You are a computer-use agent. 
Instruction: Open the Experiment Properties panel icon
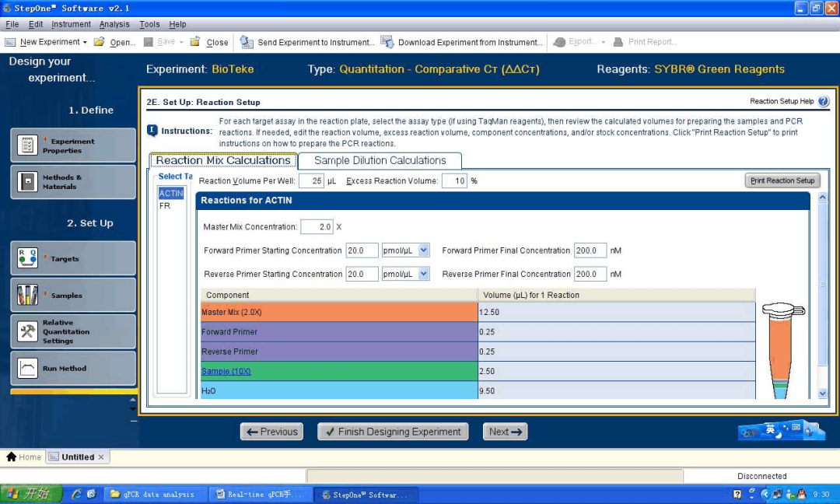pyautogui.click(x=28, y=145)
